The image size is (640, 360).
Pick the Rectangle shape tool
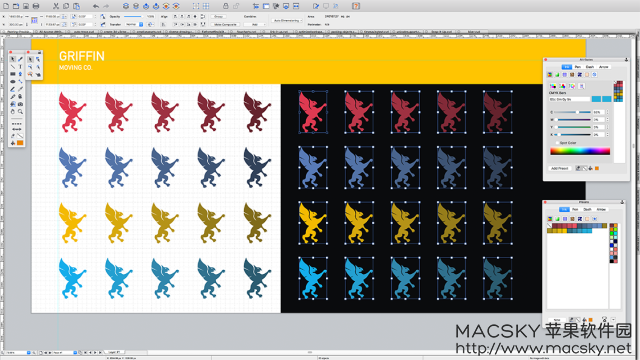(13, 74)
